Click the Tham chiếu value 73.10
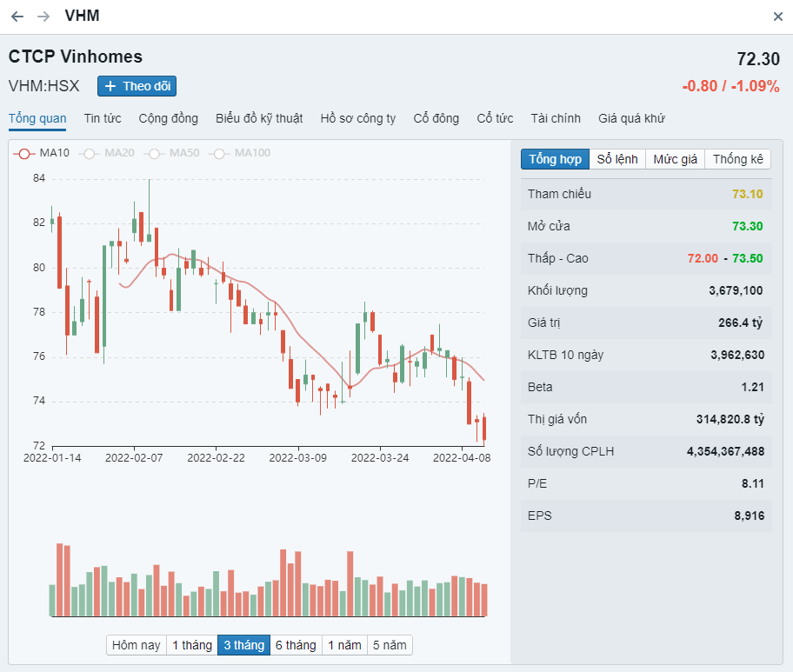 point(748,194)
